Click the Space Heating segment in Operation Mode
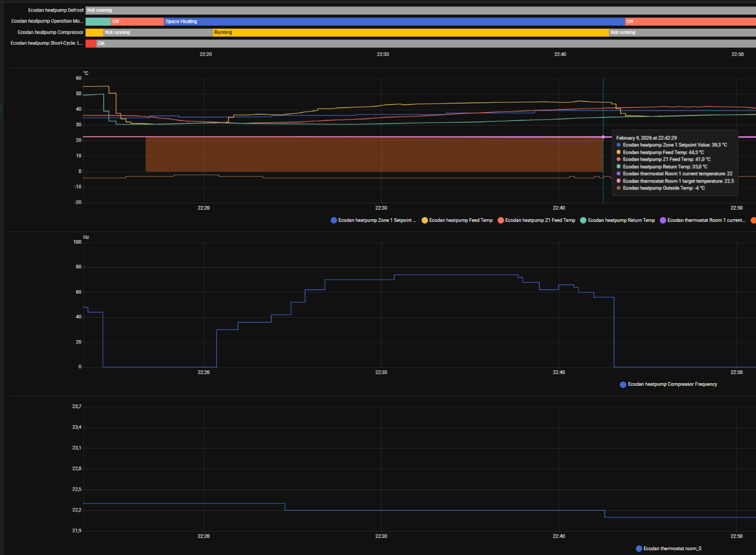 [x=393, y=22]
